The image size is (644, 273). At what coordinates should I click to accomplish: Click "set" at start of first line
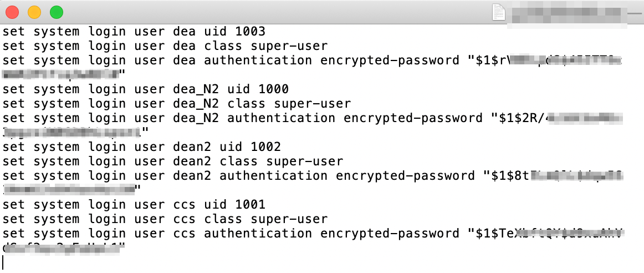(13, 31)
